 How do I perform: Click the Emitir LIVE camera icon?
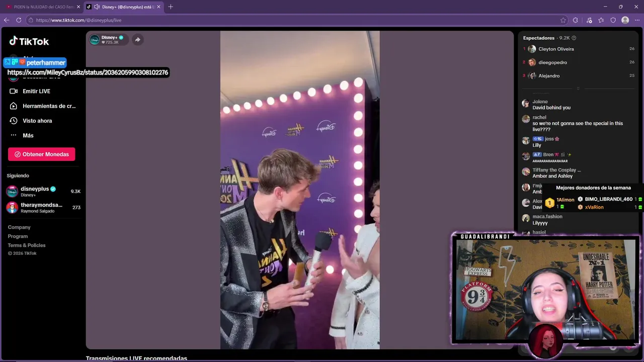[14, 91]
